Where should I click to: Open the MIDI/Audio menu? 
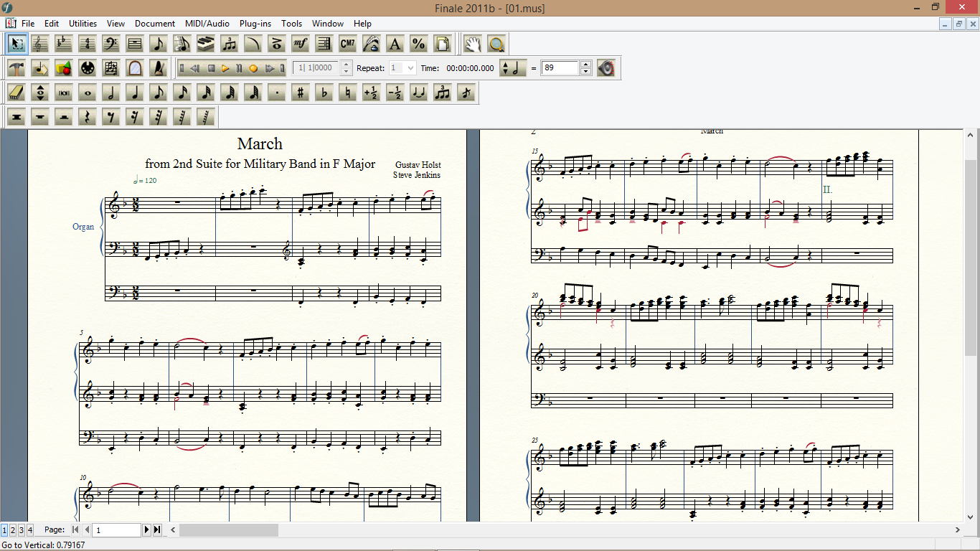207,24
